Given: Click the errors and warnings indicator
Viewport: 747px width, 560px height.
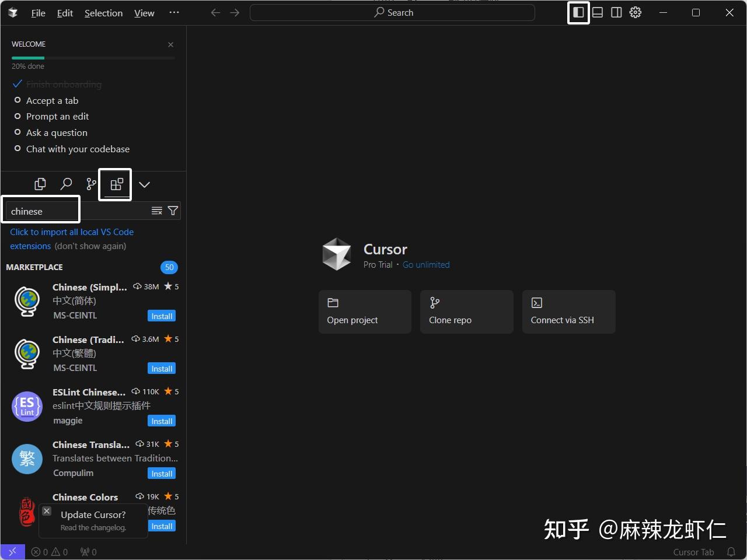Looking at the screenshot, I should (x=49, y=552).
